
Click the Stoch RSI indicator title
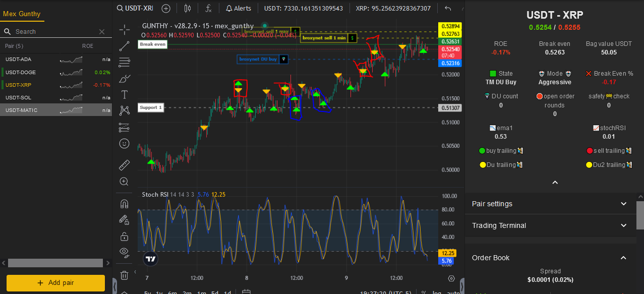point(155,194)
